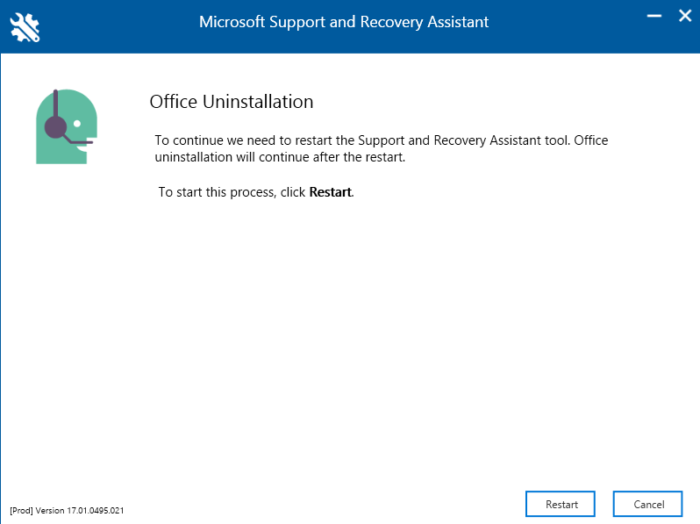The image size is (700, 524).
Task: Minimize the Support and Recovery Assistant window
Action: 653,20
